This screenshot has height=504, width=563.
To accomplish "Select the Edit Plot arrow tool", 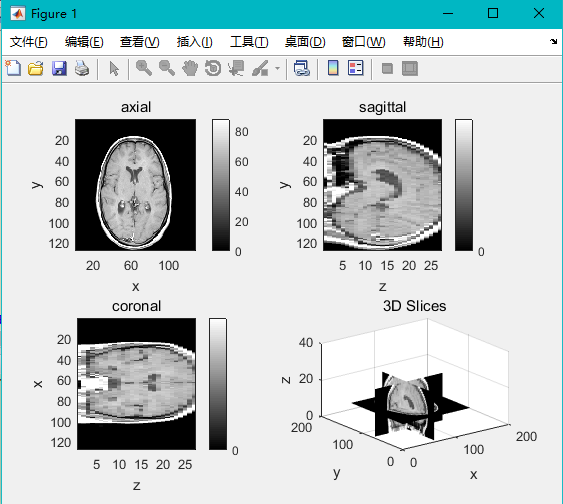I will point(114,68).
